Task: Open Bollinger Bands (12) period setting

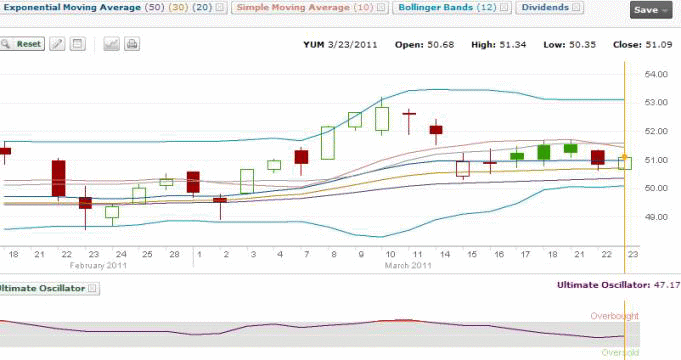Action: tap(487, 7)
